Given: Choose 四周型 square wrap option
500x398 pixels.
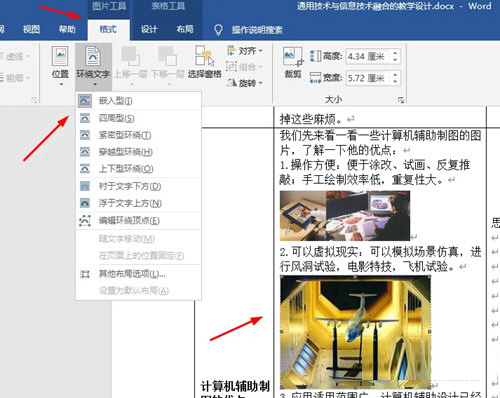Looking at the screenshot, I should (x=139, y=118).
